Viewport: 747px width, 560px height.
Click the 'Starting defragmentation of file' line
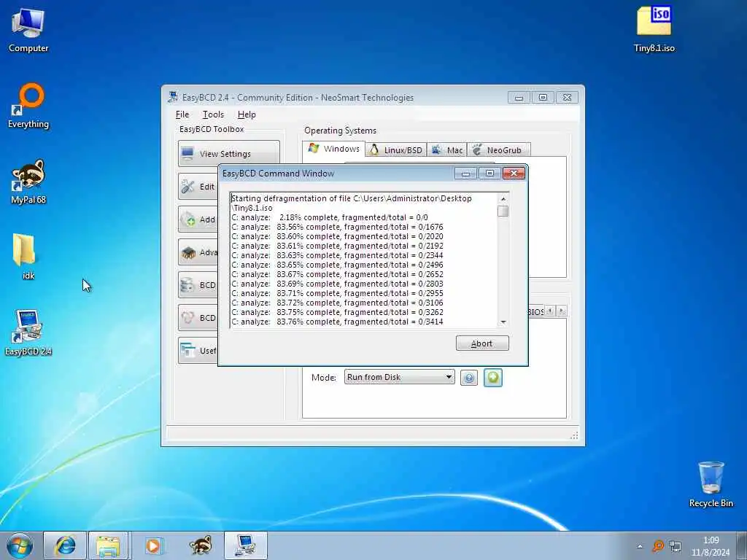point(352,198)
